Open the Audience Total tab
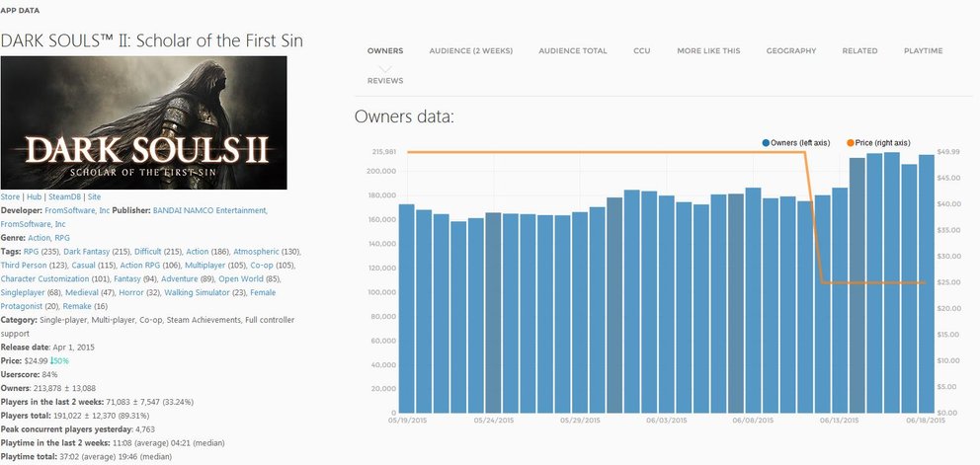The image size is (980, 465). [573, 50]
